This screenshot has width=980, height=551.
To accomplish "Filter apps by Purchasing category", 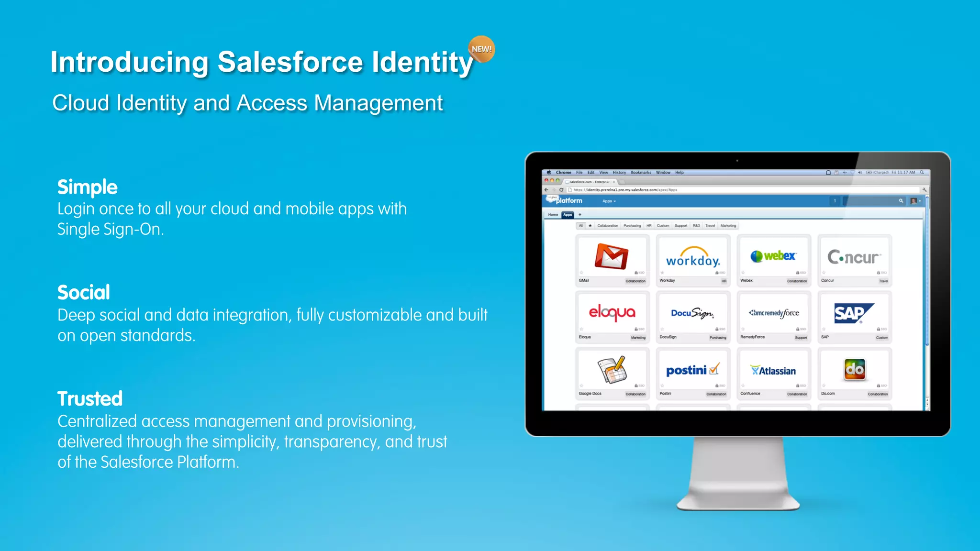I will (632, 226).
